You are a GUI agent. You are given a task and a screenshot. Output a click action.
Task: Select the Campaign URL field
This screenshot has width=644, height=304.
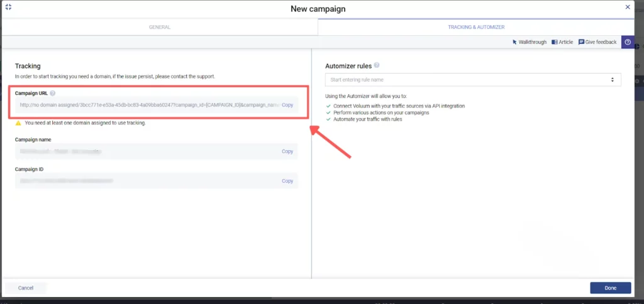[x=157, y=105]
